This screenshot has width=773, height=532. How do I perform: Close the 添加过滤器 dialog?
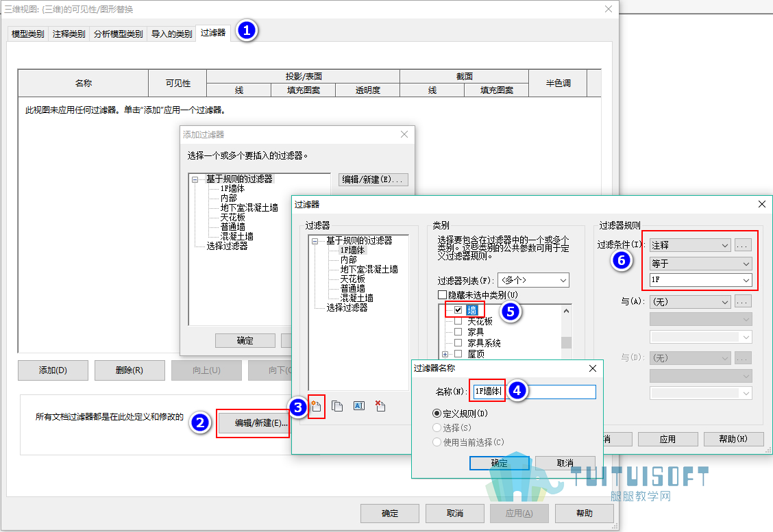(404, 134)
